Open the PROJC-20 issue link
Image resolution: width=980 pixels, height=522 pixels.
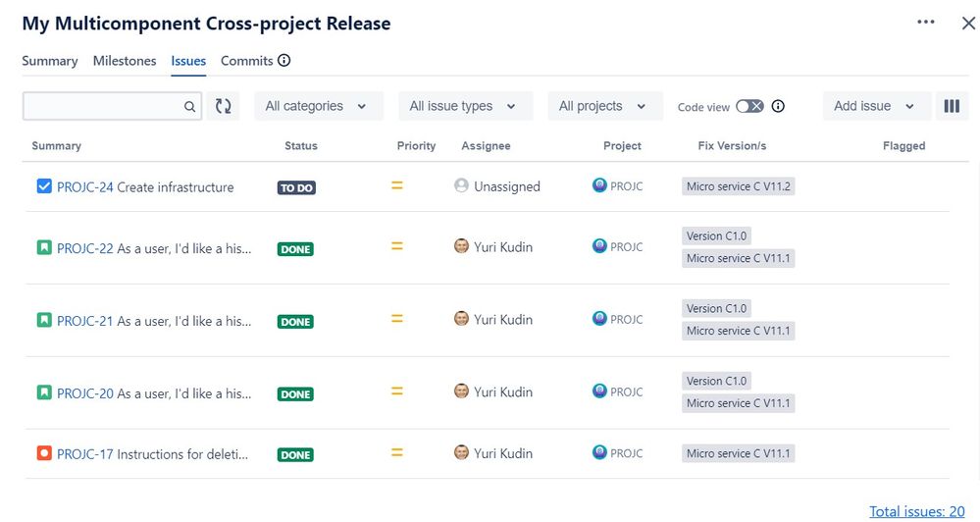coord(85,393)
